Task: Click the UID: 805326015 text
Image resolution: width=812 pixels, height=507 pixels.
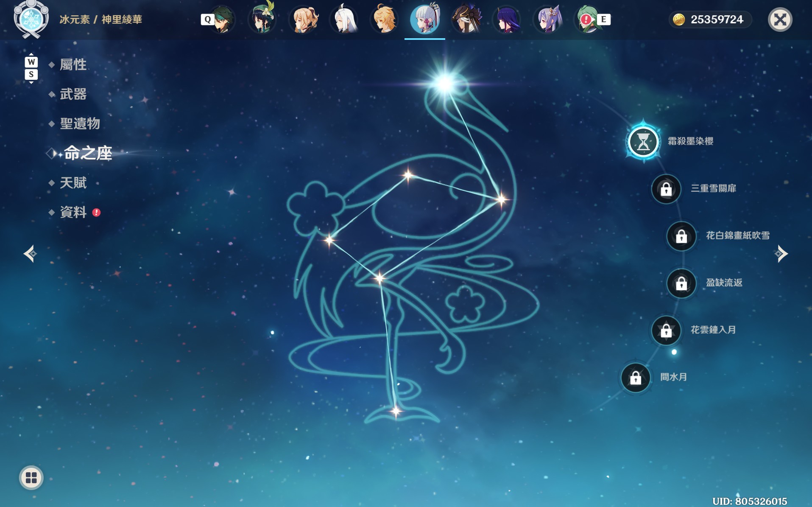Action: (750, 501)
